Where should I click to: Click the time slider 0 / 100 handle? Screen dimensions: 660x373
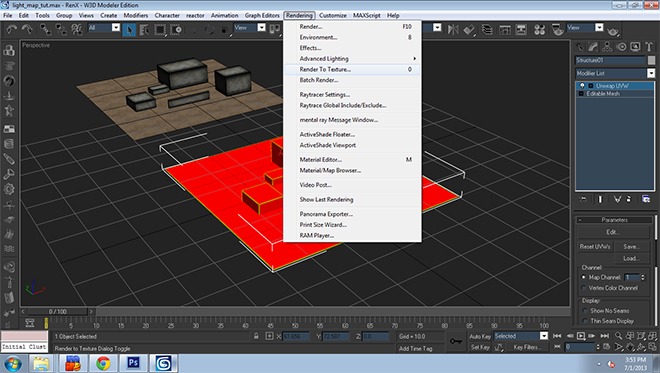57,312
